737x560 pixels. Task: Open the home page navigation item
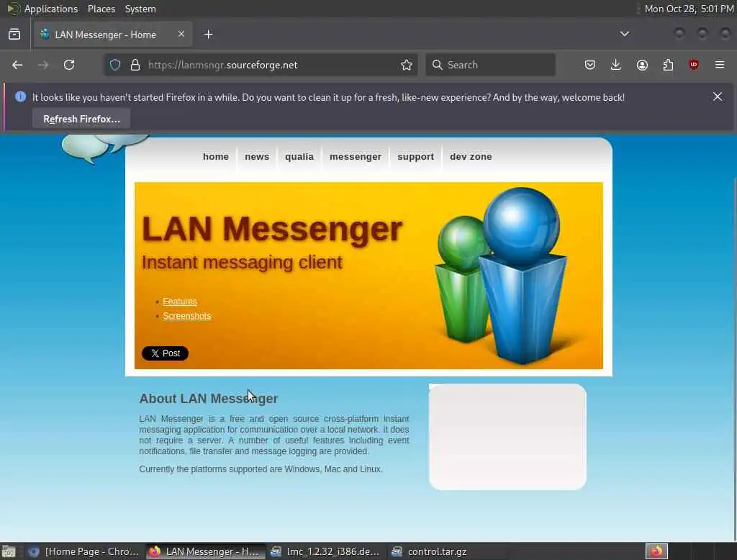(x=216, y=157)
